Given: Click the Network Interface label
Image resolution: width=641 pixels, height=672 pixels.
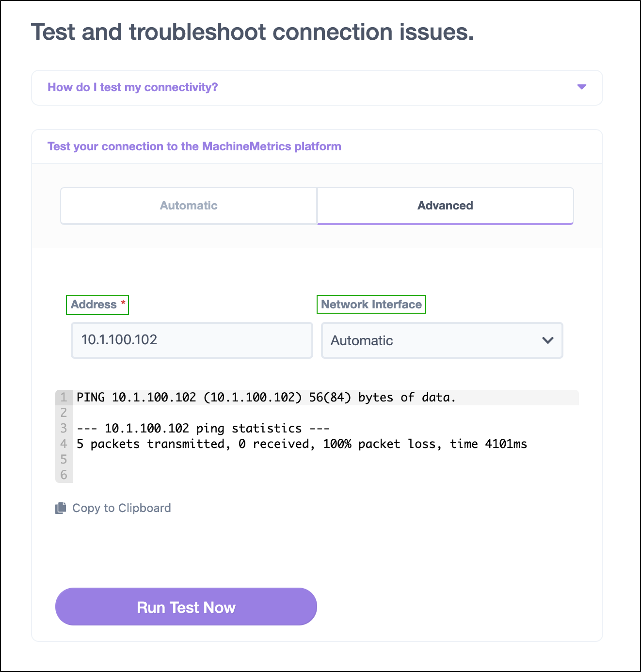Looking at the screenshot, I should (371, 304).
